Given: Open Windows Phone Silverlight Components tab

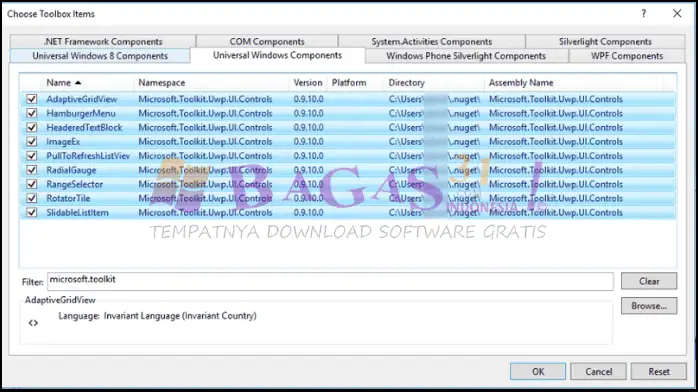Looking at the screenshot, I should tap(466, 56).
